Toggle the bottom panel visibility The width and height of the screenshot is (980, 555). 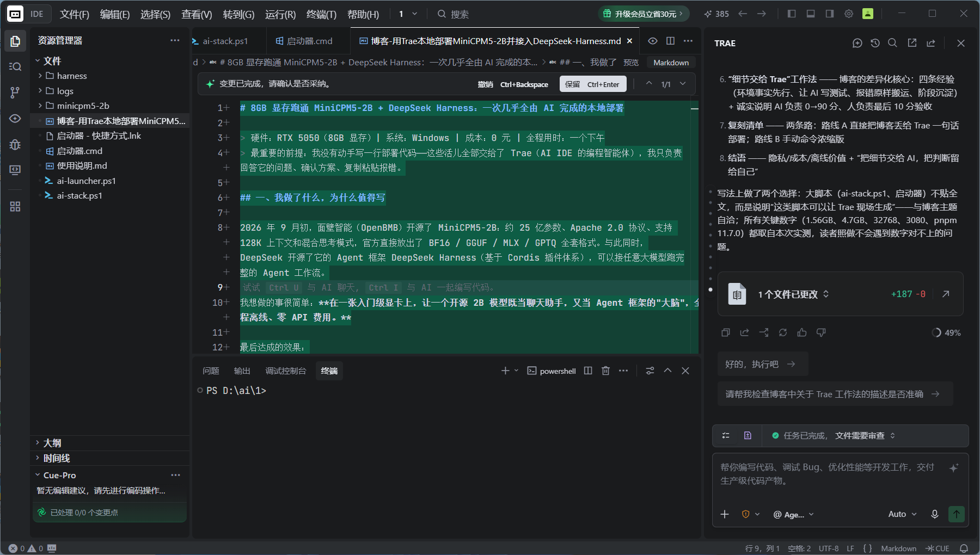(x=811, y=14)
